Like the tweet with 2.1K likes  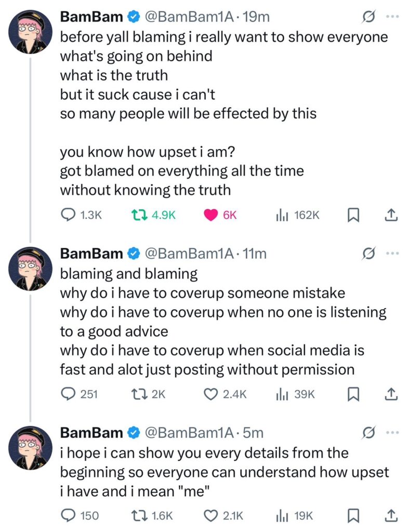[210, 516]
